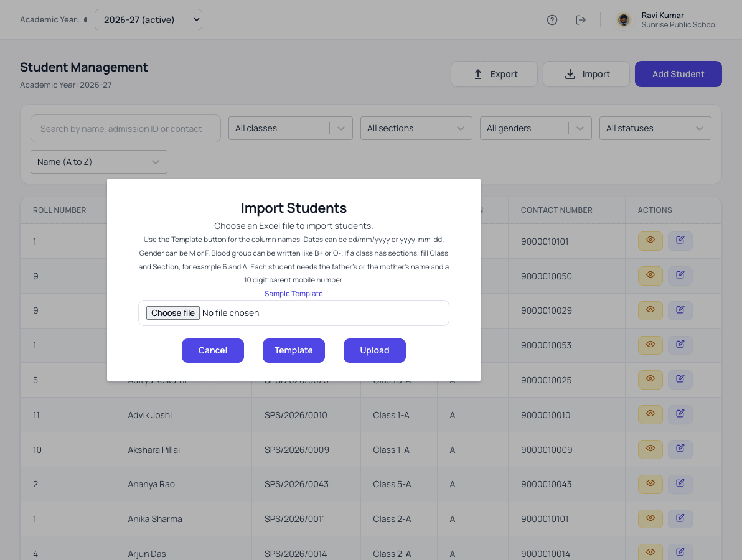View student with contact 9000010029

(x=650, y=310)
